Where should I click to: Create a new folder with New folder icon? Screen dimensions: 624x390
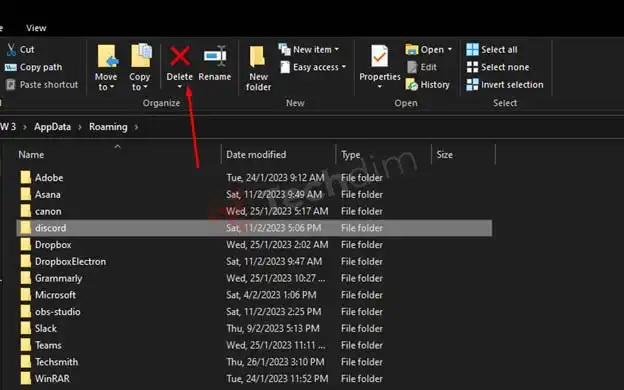[257, 56]
